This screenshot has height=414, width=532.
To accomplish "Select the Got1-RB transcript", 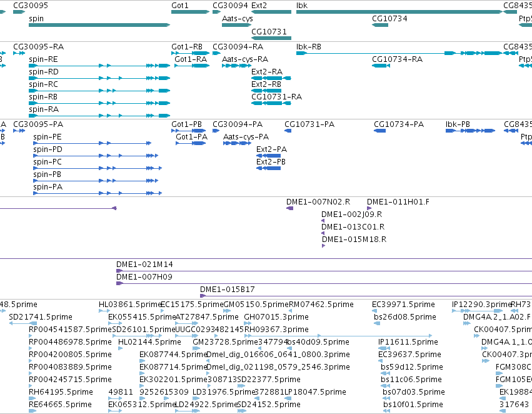I will tap(190, 53).
